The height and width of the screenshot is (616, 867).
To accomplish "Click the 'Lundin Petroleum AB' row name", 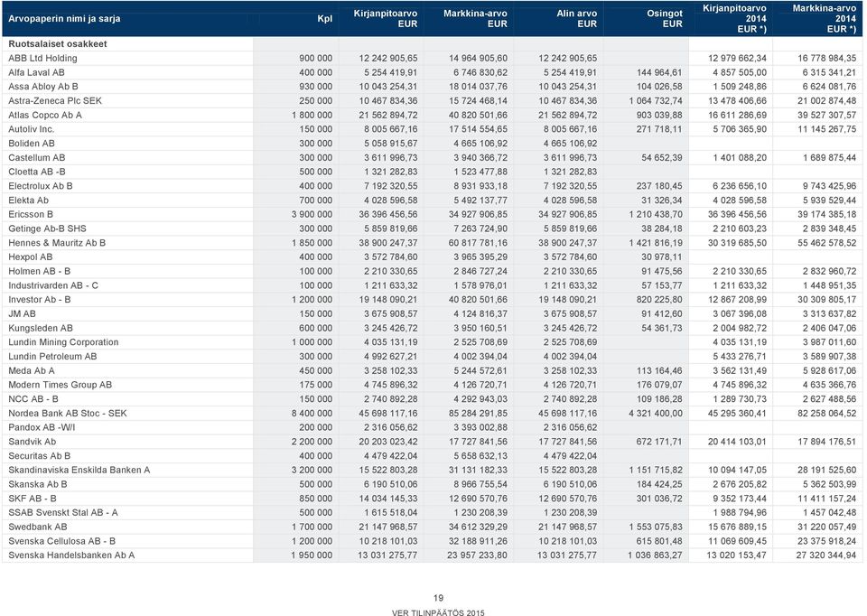I will click(52, 356).
